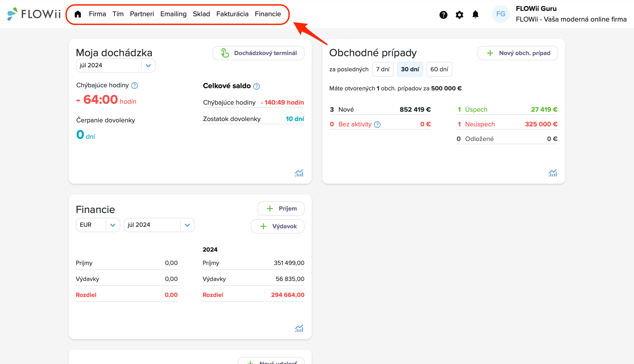Expand the Financie month dropdown

(159, 225)
